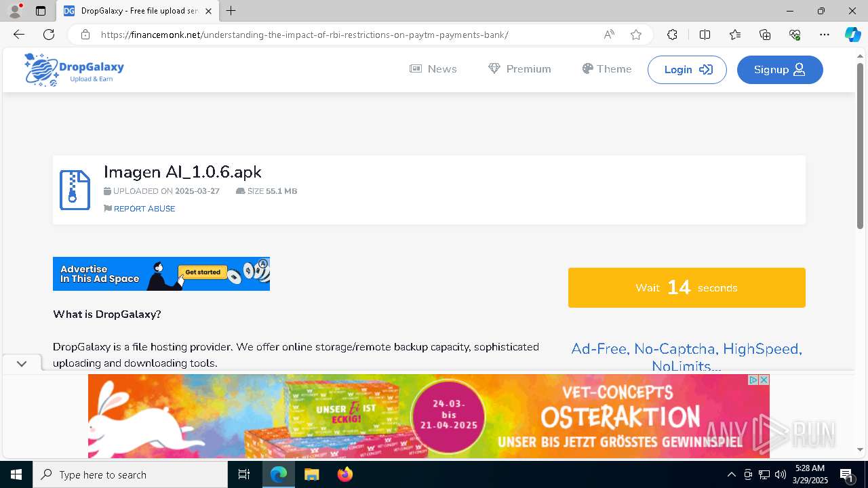The image size is (868, 488).
Task: Refresh the current page
Action: (x=49, y=35)
